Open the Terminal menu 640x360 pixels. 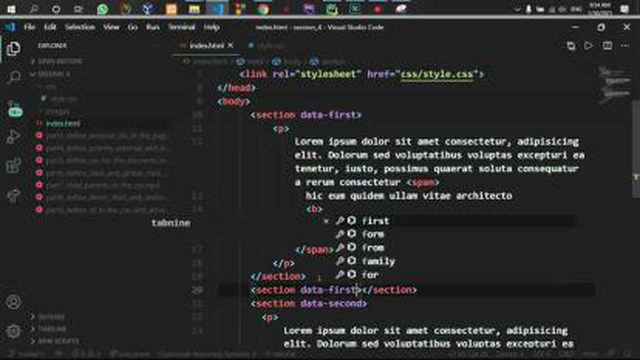(x=182, y=27)
